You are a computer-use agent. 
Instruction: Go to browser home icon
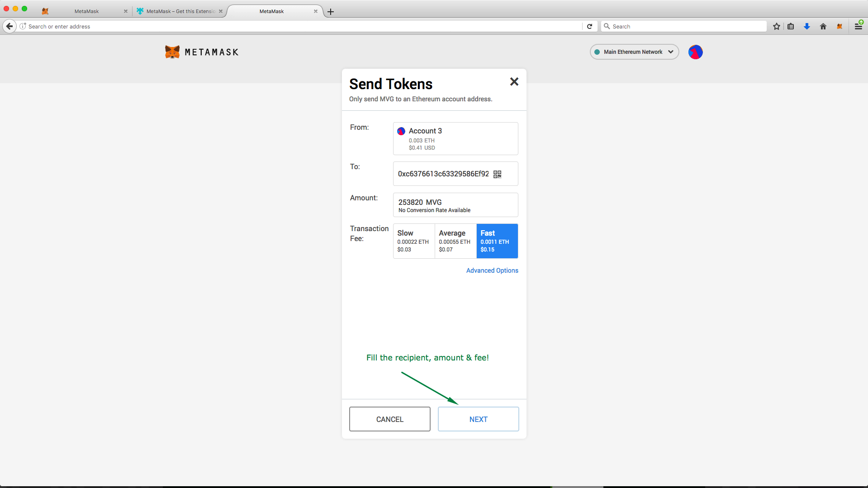pyautogui.click(x=823, y=26)
